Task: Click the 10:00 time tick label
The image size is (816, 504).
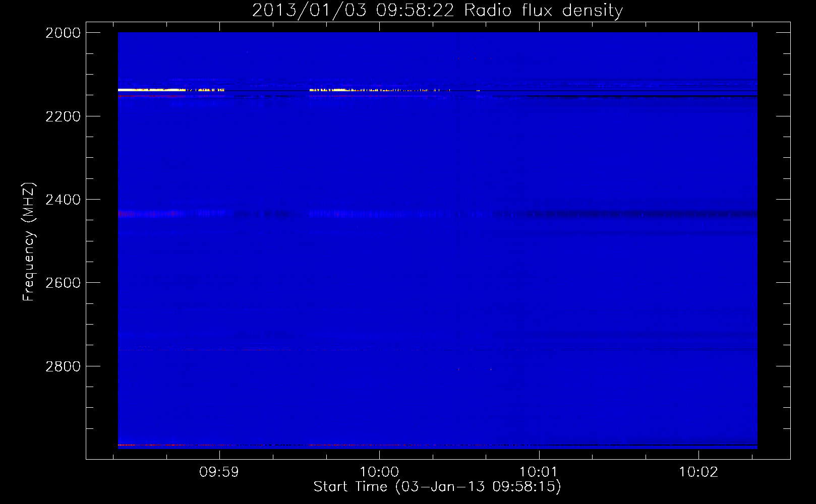Action: click(379, 472)
